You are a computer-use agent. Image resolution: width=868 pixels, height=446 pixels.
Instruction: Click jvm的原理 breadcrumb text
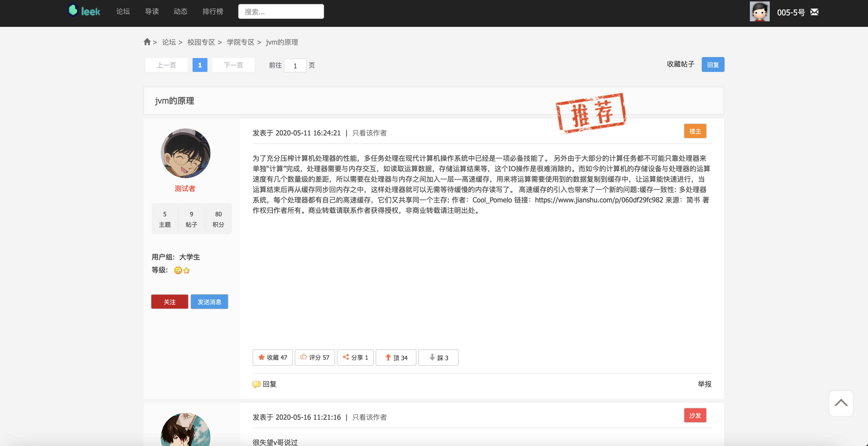pos(282,42)
